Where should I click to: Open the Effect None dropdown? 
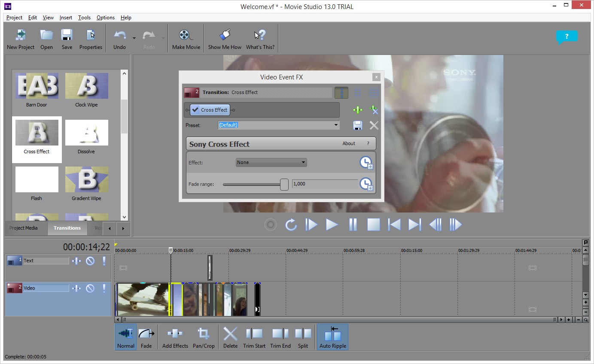tap(271, 162)
